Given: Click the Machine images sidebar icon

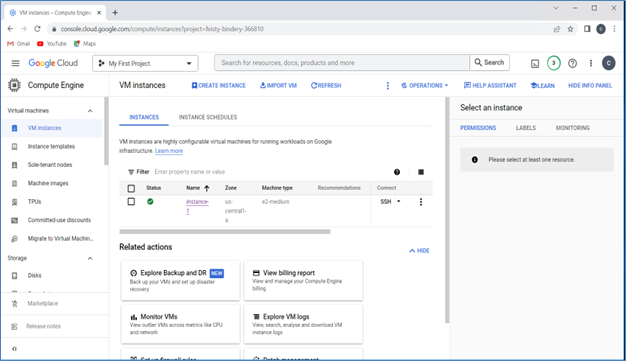Looking at the screenshot, I should point(14,183).
